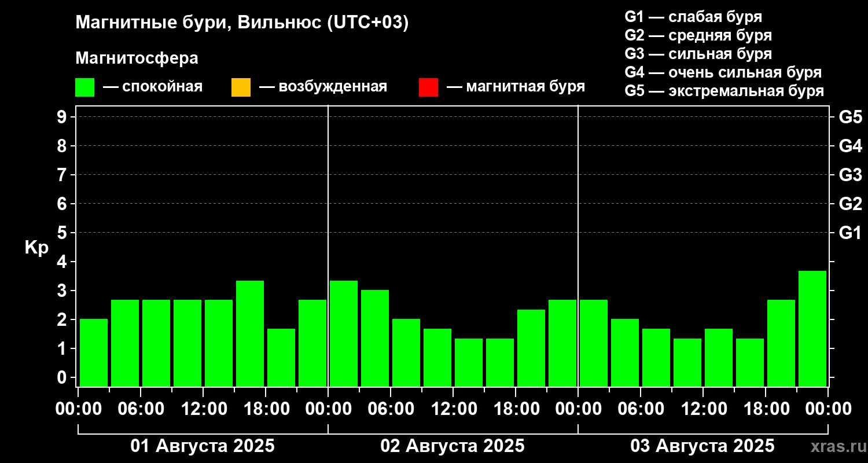Viewport: 868px width, 463px height.
Task: Click the 'Kp' axis title
Action: 36,248
